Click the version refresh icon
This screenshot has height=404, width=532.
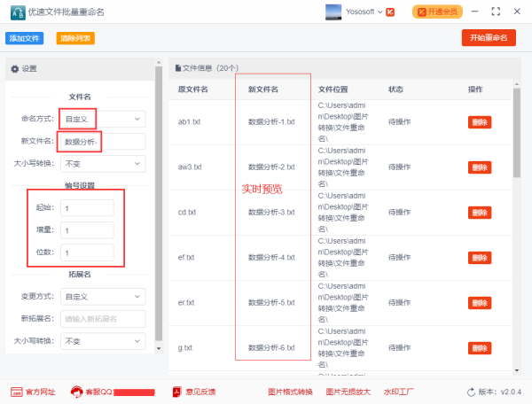pyautogui.click(x=471, y=392)
